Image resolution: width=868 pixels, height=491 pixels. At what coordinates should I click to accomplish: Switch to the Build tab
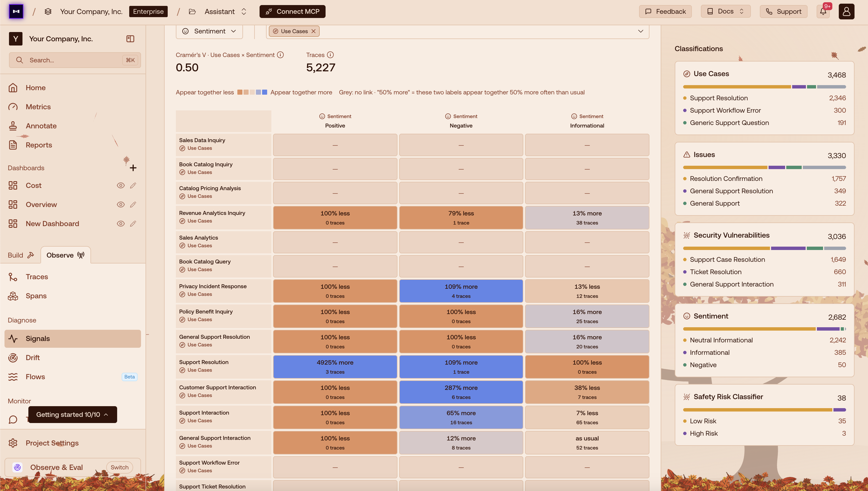point(21,255)
